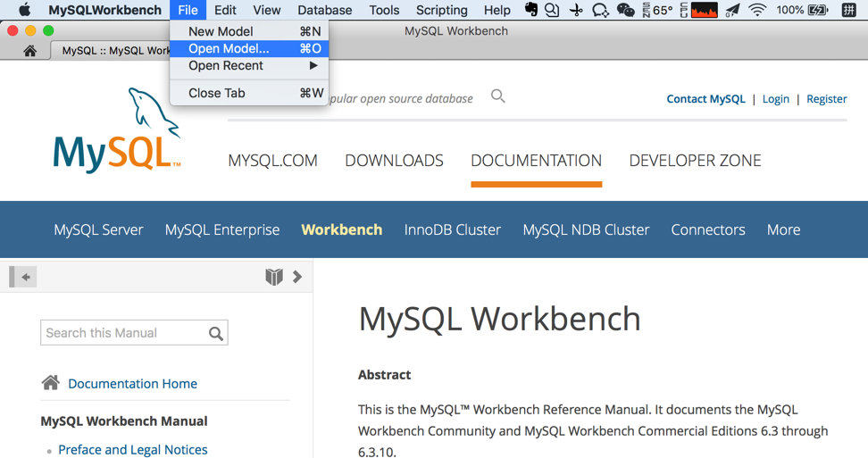Screen dimensions: 868x458
Task: Click the Workbench home tab icon
Action: (x=29, y=51)
